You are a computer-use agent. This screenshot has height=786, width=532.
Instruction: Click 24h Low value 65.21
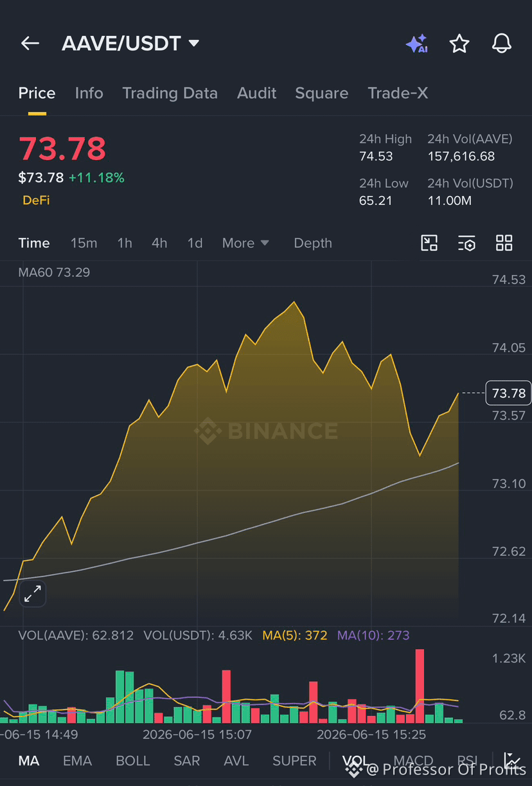[x=375, y=201]
